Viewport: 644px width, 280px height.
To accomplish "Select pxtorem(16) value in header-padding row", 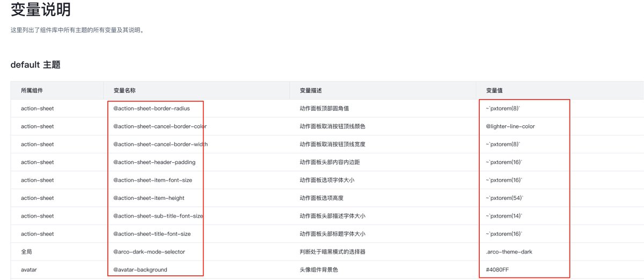I will [x=503, y=162].
